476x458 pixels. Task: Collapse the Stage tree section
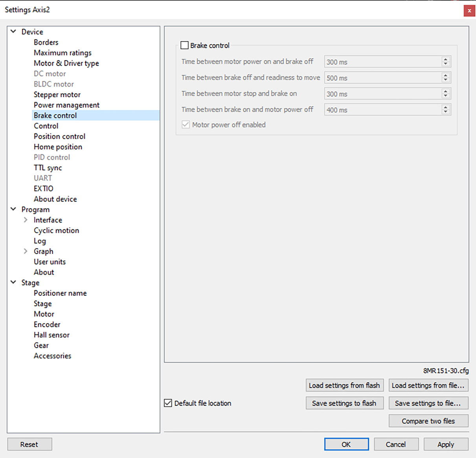coord(13,283)
